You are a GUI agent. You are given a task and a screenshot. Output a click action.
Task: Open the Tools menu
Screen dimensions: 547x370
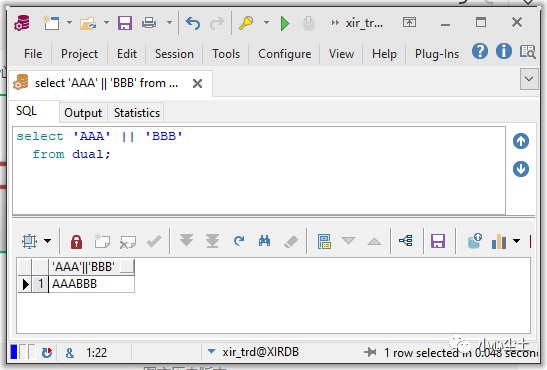pyautogui.click(x=226, y=54)
